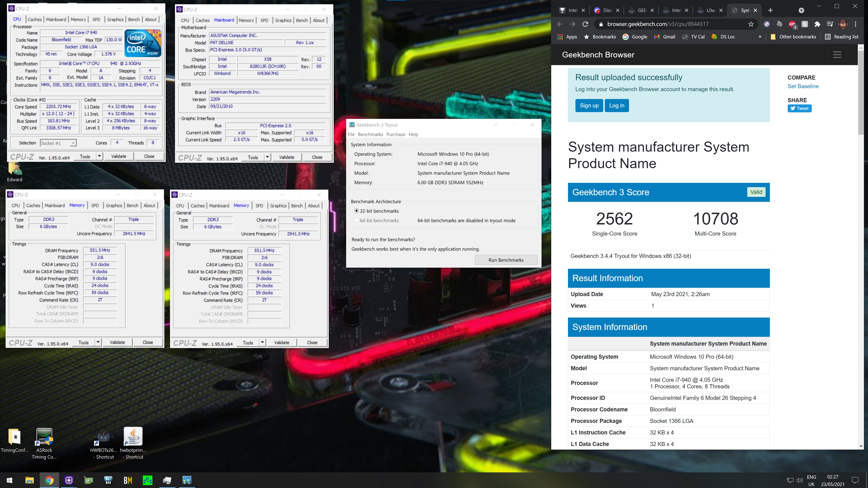Open the Help menu in Geekbench 3
Viewport: 868px width, 488px height.
413,134
